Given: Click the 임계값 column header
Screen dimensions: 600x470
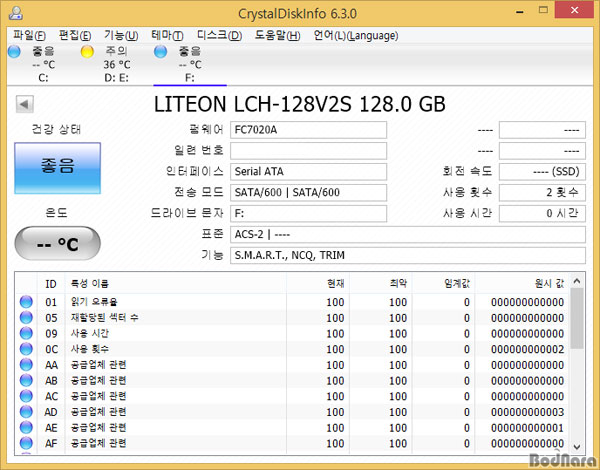Looking at the screenshot, I should [444, 284].
